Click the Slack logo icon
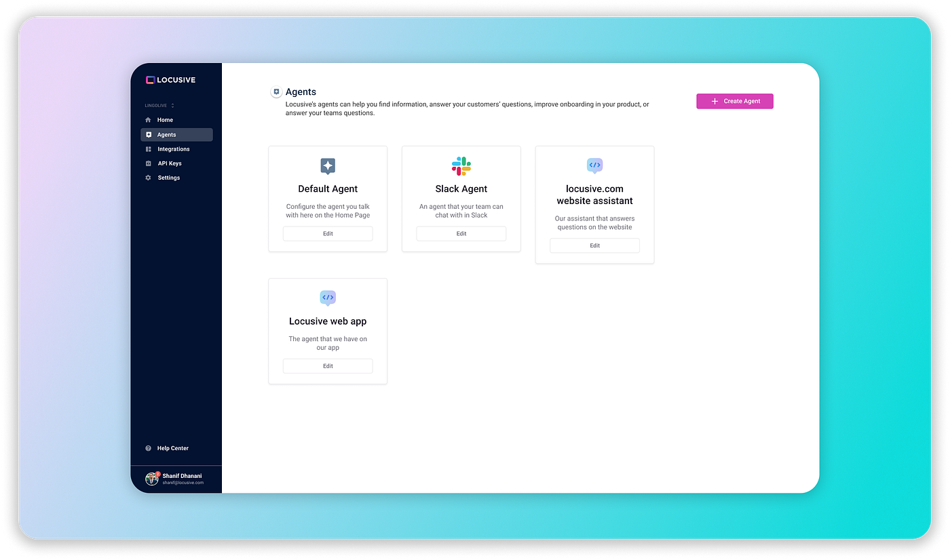This screenshot has width=950, height=560. 461,166
